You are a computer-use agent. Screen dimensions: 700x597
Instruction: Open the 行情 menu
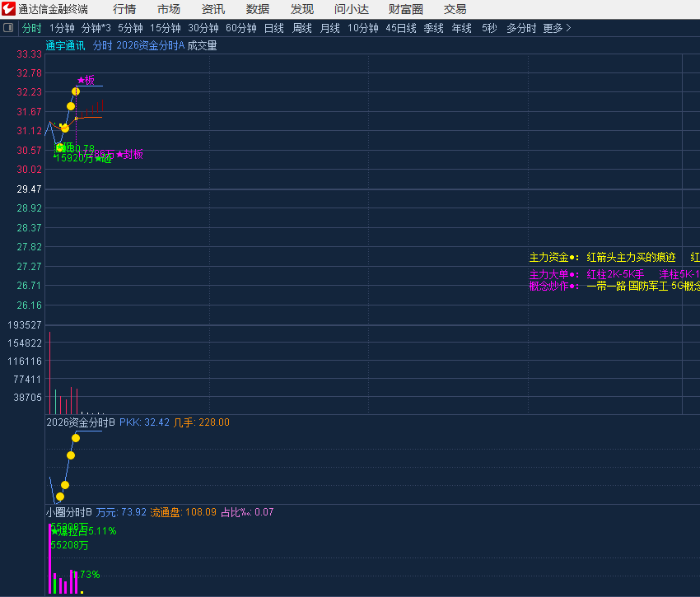[124, 9]
